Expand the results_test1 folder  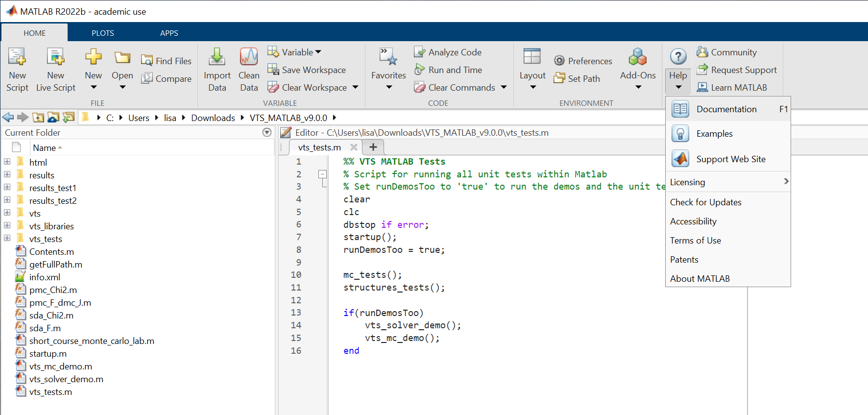7,187
